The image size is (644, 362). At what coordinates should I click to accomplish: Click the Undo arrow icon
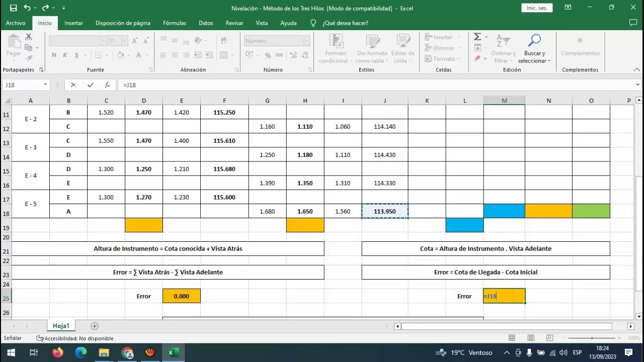(27, 8)
